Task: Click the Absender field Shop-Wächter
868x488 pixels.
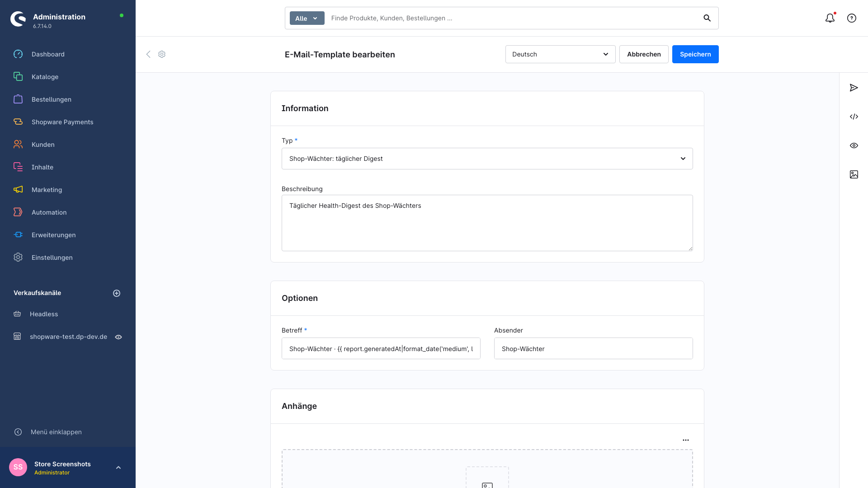Action: [594, 348]
